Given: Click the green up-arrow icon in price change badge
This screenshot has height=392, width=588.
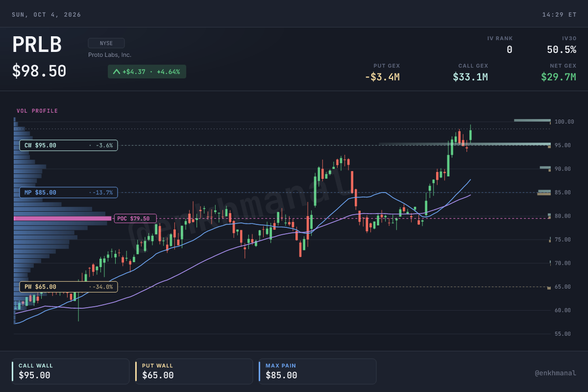Looking at the screenshot, I should [116, 72].
